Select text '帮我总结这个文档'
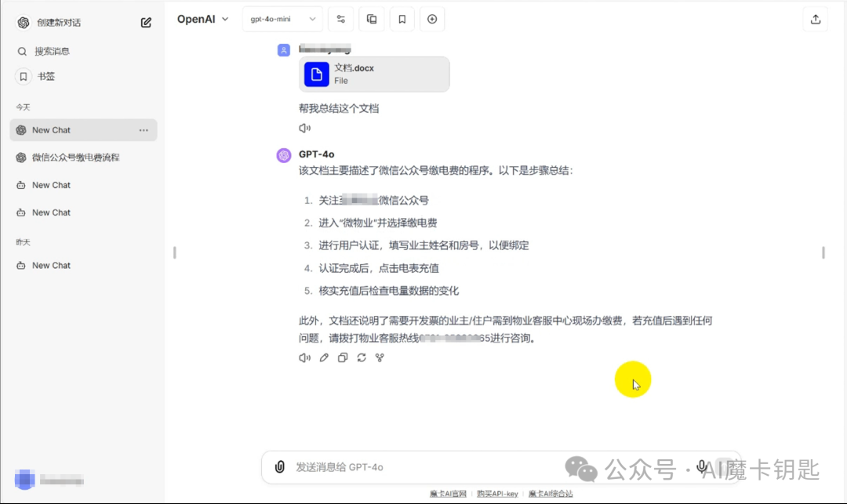 [339, 108]
